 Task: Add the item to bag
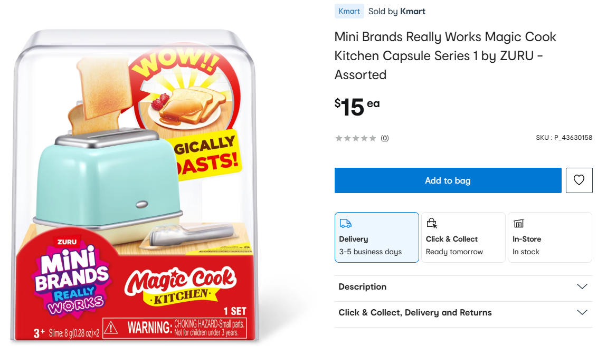pyautogui.click(x=448, y=180)
